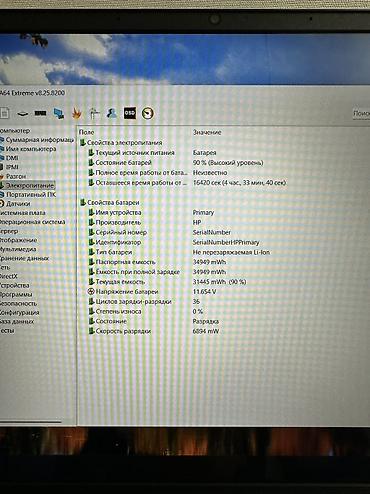Expand the Безопасность category
Image resolution: width=370 pixels, height=494 pixels.
click(18, 303)
